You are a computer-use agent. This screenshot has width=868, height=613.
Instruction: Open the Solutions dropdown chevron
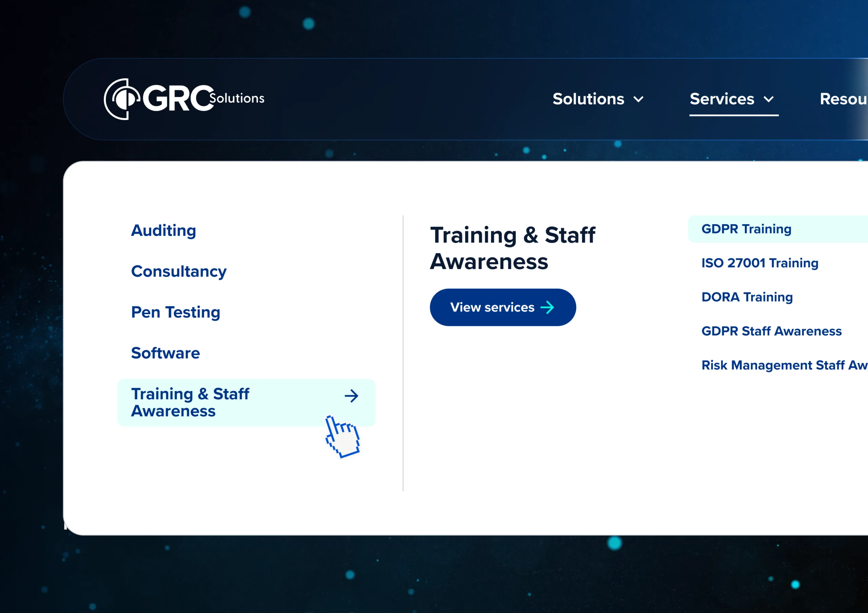point(638,99)
